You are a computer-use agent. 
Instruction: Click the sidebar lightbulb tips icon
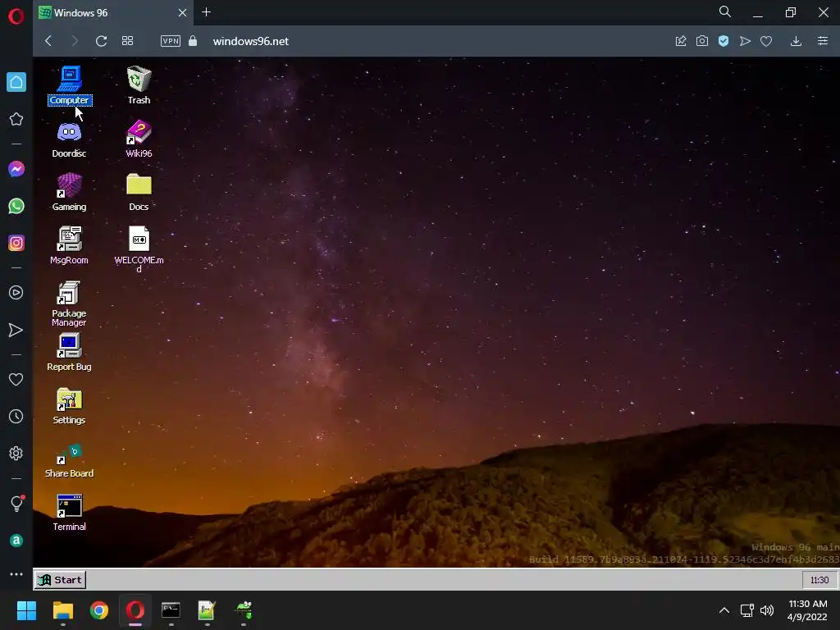[x=16, y=503]
